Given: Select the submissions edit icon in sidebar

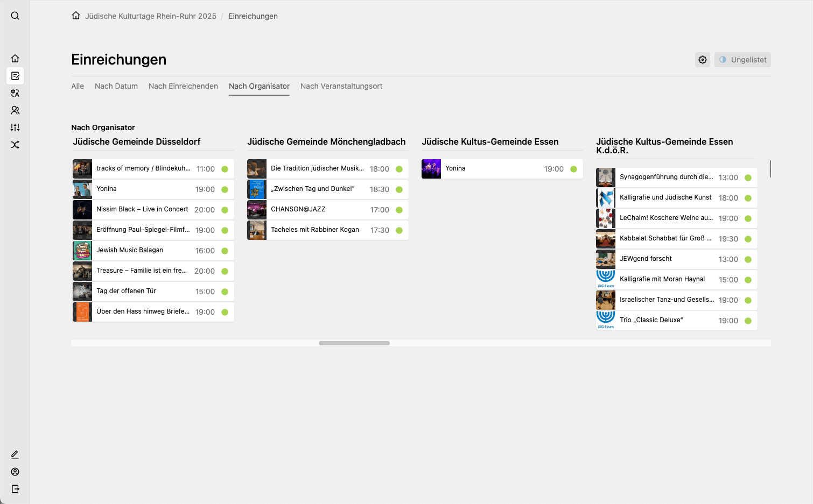Looking at the screenshot, I should [15, 76].
